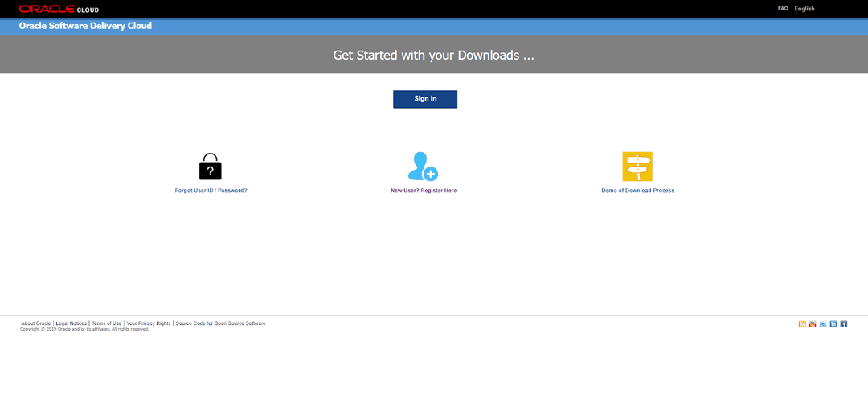868x420 pixels.
Task: Open the Legal Notices footer link
Action: (71, 323)
